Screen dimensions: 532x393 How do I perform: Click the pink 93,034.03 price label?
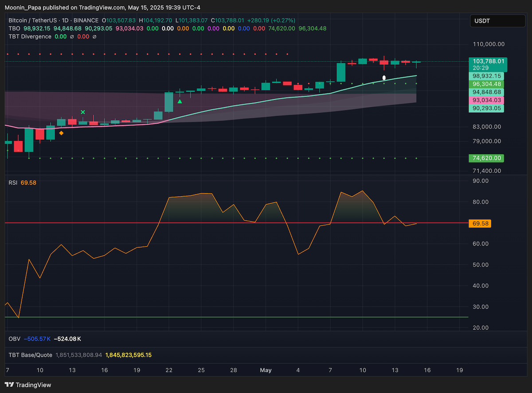487,100
